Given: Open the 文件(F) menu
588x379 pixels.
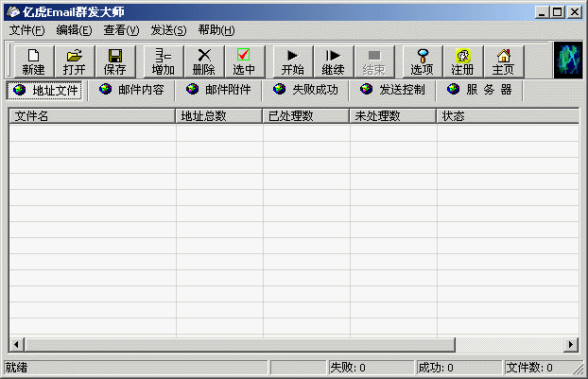Looking at the screenshot, I should 27,30.
